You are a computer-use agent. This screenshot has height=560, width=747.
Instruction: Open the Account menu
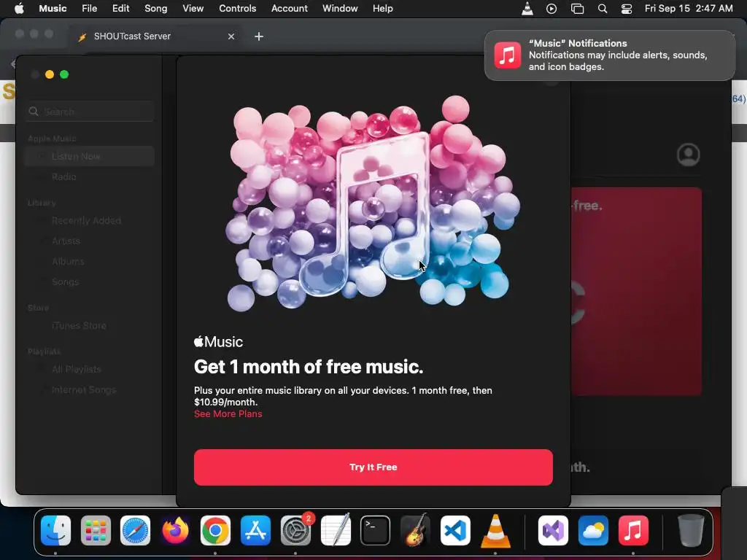pyautogui.click(x=289, y=8)
